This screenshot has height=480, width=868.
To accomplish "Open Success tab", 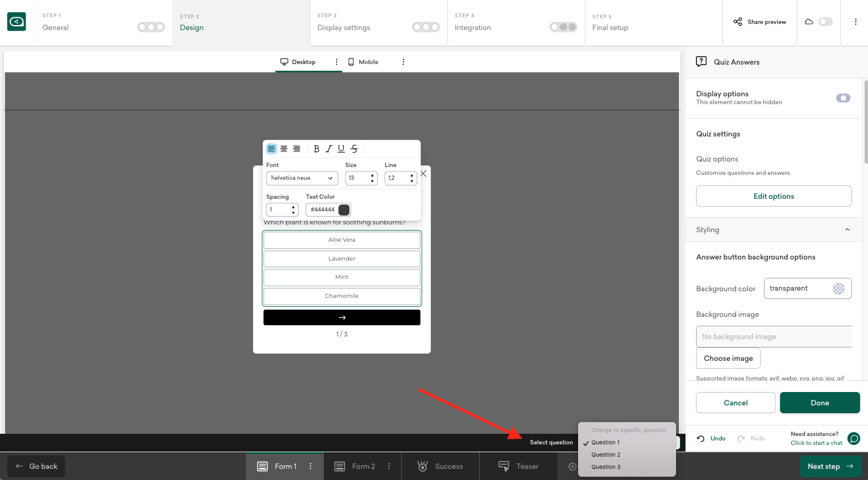I will click(x=440, y=467).
